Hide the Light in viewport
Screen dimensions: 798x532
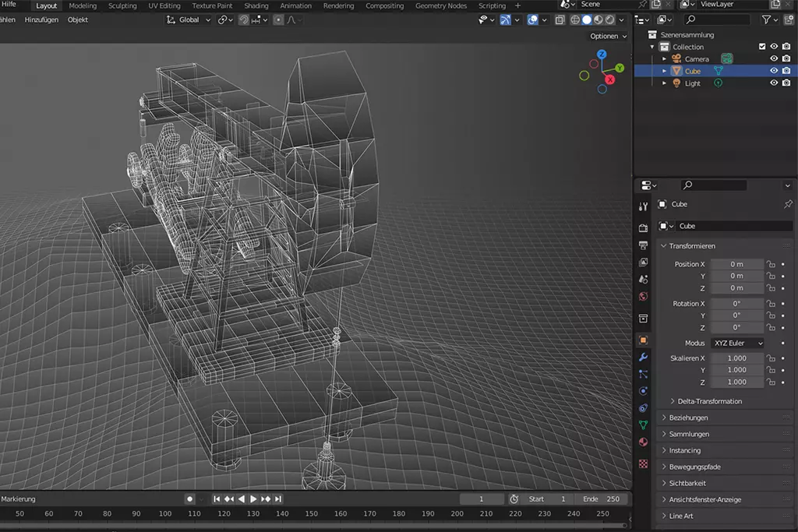pyautogui.click(x=774, y=83)
